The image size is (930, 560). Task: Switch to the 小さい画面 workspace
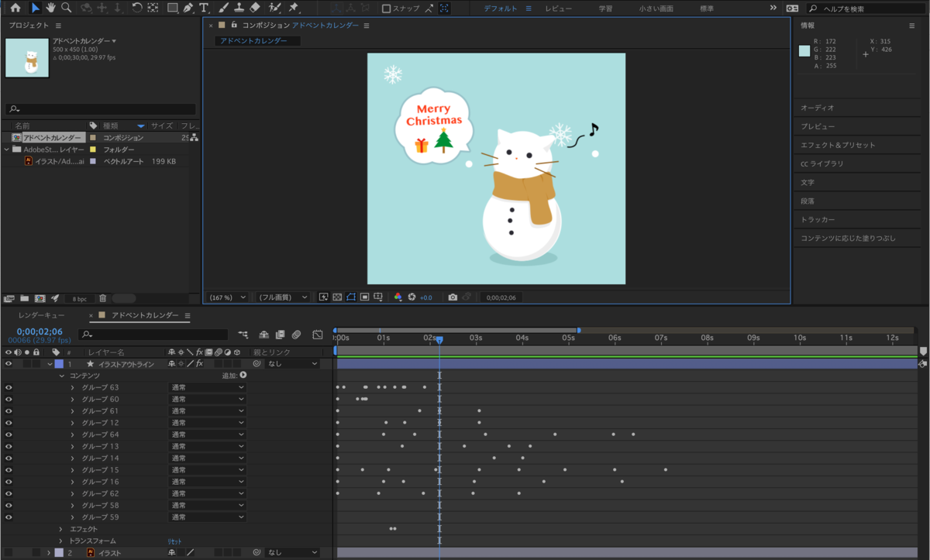[x=656, y=9]
